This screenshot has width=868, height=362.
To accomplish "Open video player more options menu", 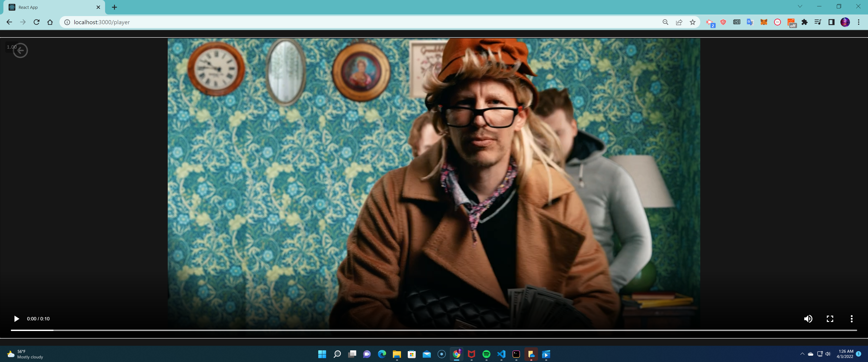I will pyautogui.click(x=851, y=319).
